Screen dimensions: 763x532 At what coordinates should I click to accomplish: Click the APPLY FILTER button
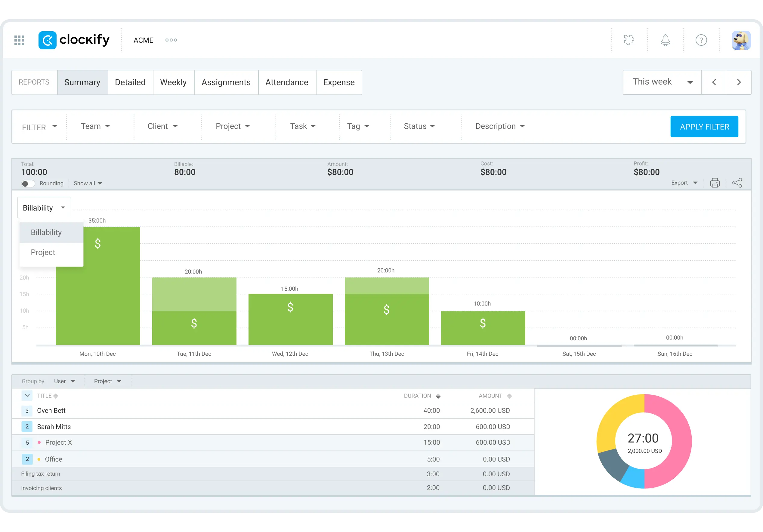704,126
